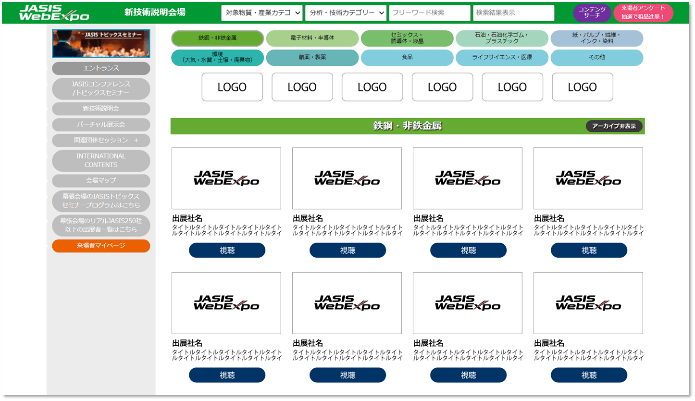
Task: Click the green 鉄鋼・非鉄金属 section heading bar
Action: [x=407, y=126]
